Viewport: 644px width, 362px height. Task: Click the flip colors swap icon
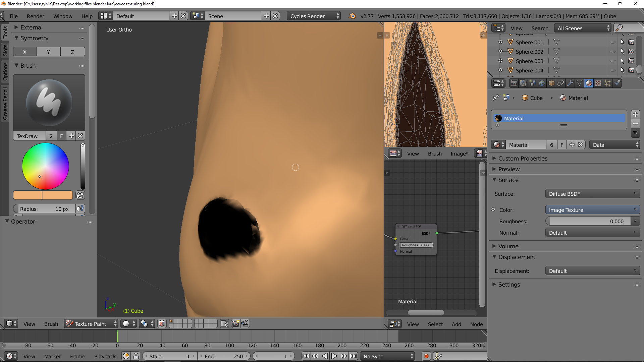[80, 195]
